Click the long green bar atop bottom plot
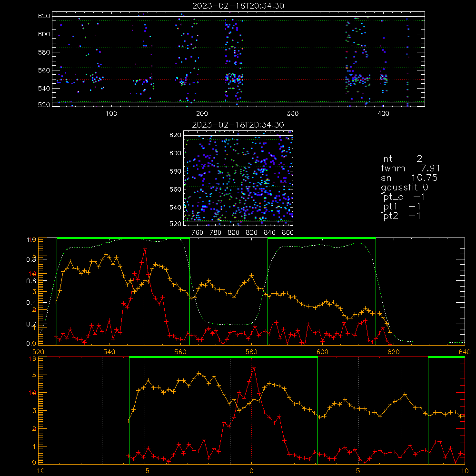The image size is (476, 476). pos(223,357)
